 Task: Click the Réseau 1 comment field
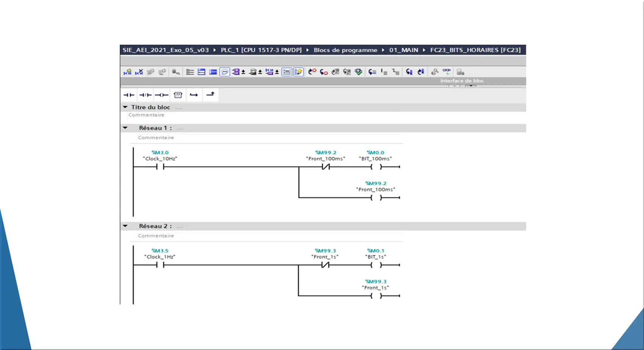156,138
